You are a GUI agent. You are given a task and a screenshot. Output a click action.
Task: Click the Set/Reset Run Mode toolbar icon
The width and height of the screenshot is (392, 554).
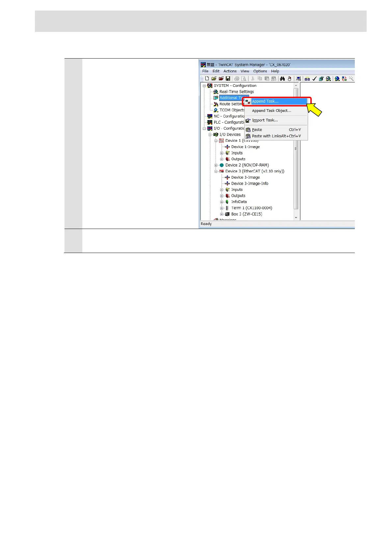pyautogui.click(x=328, y=79)
